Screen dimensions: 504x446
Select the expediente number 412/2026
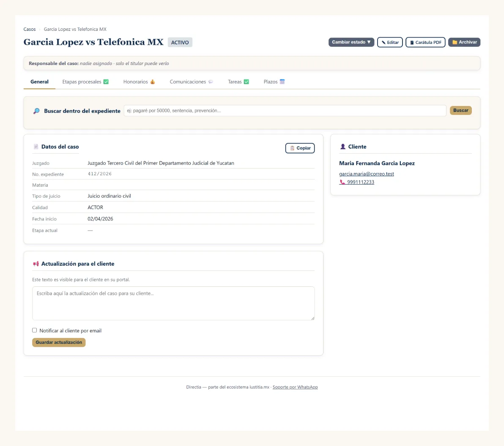point(100,174)
